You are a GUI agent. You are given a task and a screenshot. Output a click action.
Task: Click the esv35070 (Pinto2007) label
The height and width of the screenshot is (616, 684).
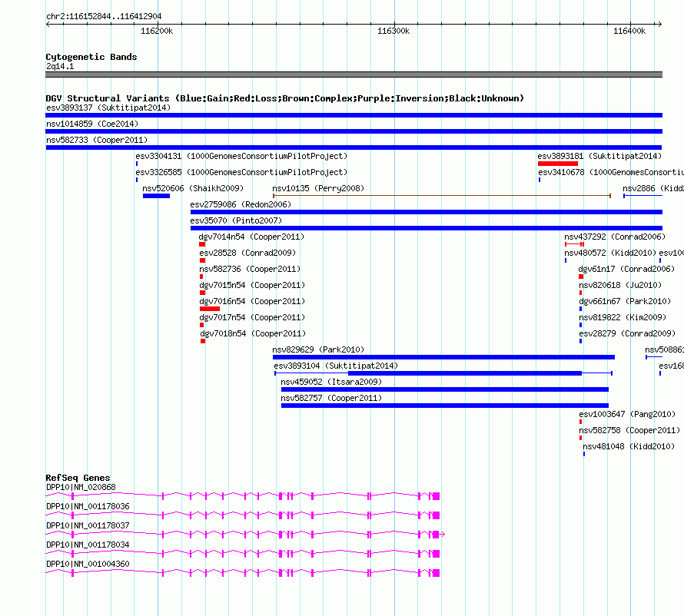[x=236, y=220]
